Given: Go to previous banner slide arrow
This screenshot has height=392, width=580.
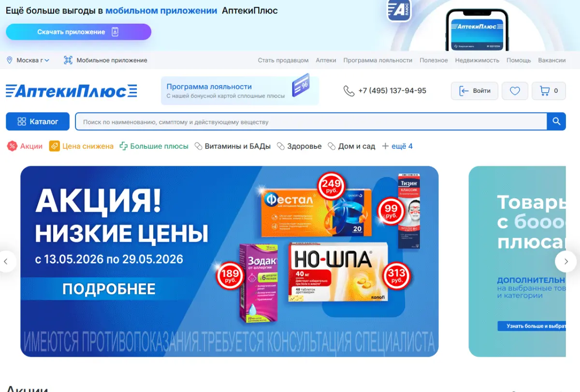Looking at the screenshot, I should (6, 261).
